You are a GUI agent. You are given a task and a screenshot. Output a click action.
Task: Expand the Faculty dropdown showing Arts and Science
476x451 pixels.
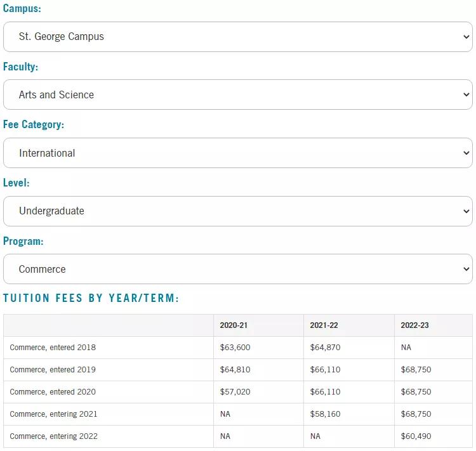pyautogui.click(x=237, y=95)
